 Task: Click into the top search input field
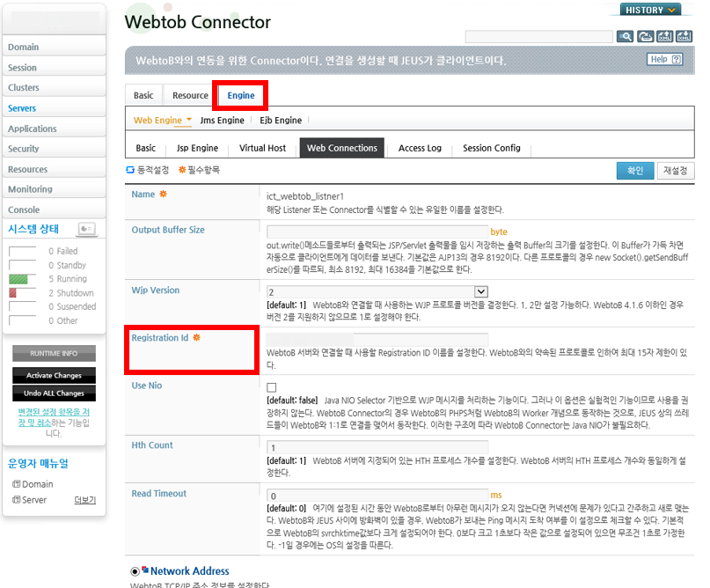pyautogui.click(x=538, y=37)
